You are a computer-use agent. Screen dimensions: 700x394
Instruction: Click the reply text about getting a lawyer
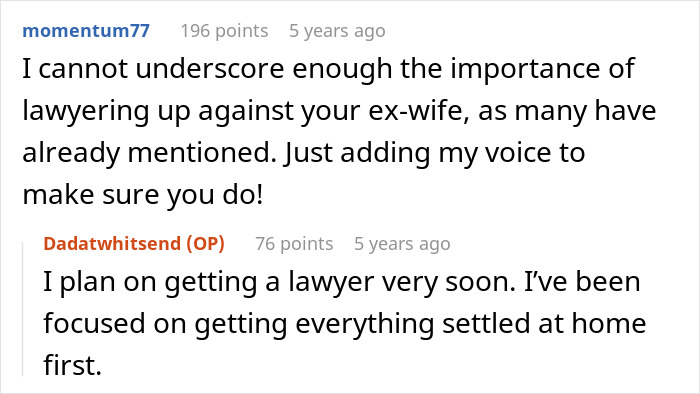tap(345, 323)
